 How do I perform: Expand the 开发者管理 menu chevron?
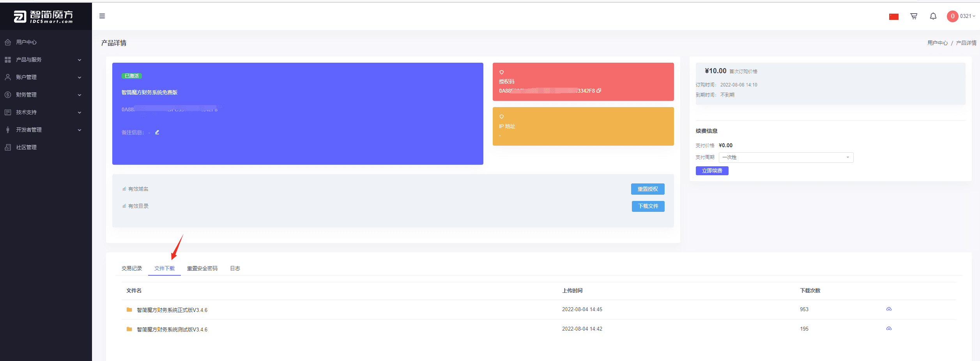[80, 130]
